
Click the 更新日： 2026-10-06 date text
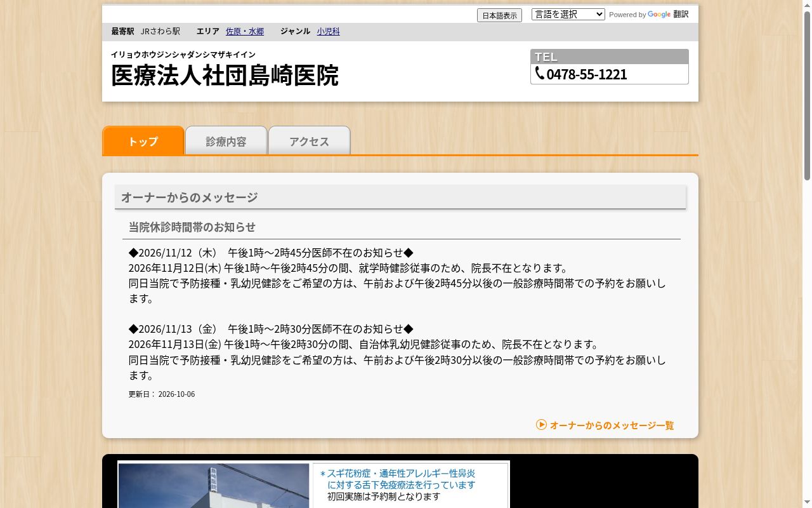point(162,394)
